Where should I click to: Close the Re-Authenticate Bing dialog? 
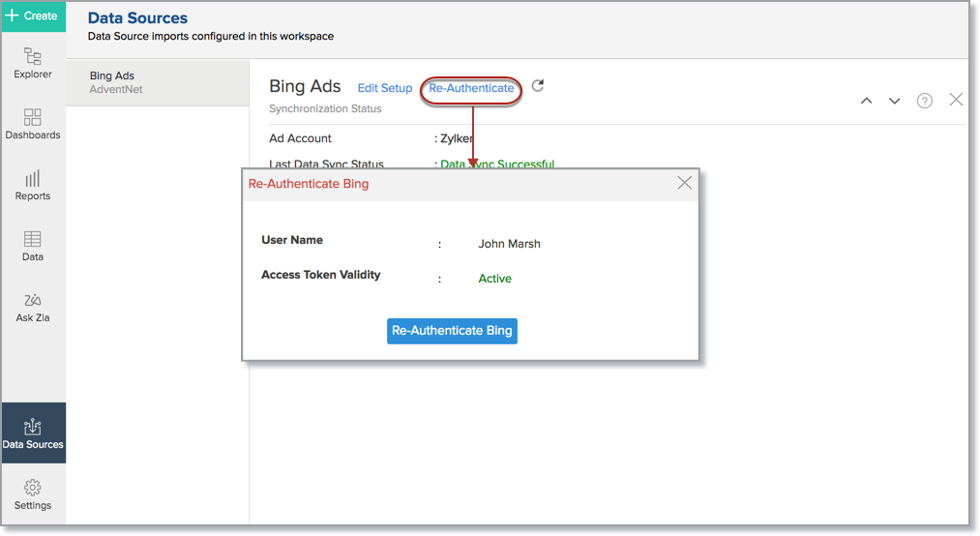(684, 183)
